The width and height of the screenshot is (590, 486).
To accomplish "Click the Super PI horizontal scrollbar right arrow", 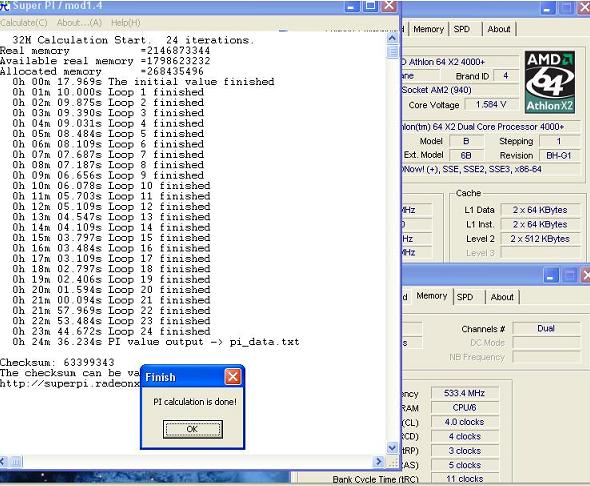I will [x=379, y=461].
